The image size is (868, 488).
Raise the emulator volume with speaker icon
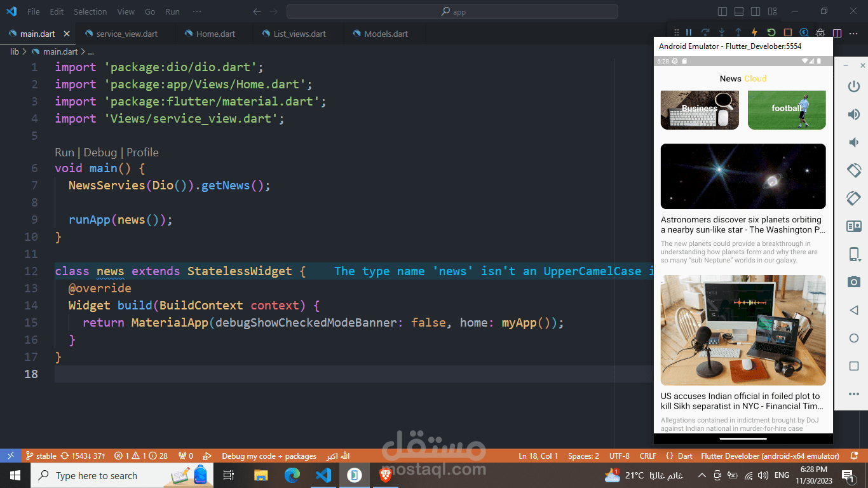854,114
